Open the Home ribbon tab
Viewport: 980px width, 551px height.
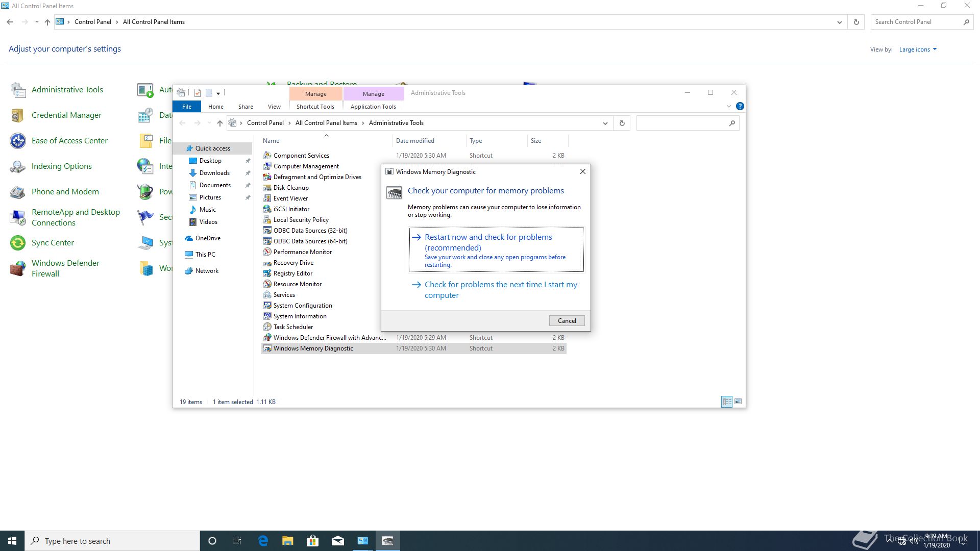(x=216, y=106)
